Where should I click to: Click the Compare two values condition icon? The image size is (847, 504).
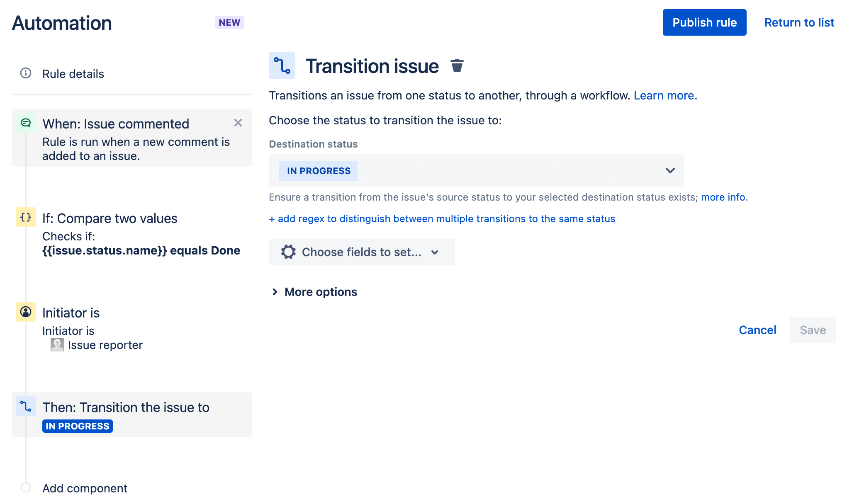[x=25, y=218]
